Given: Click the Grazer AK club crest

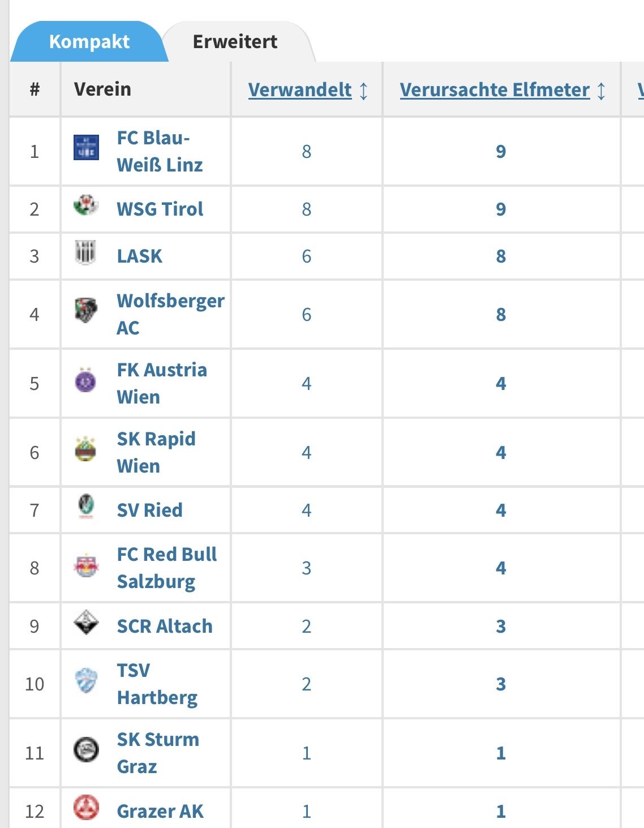Looking at the screenshot, I should 86,808.
